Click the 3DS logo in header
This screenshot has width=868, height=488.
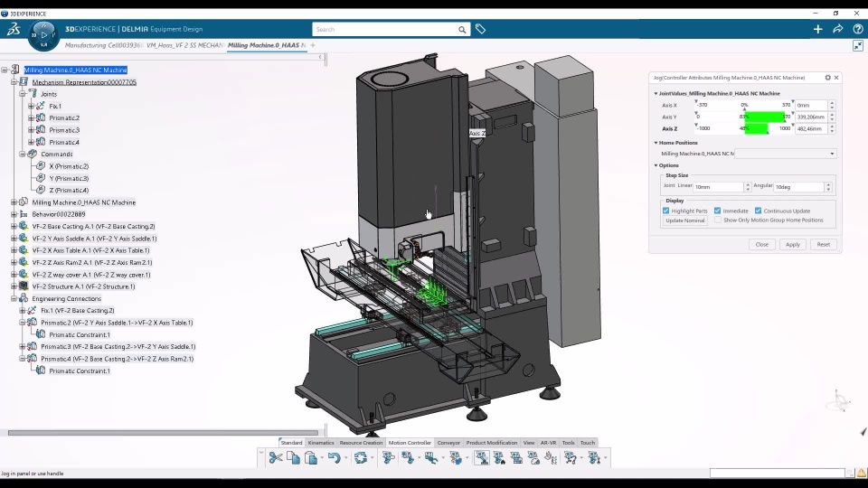click(14, 29)
